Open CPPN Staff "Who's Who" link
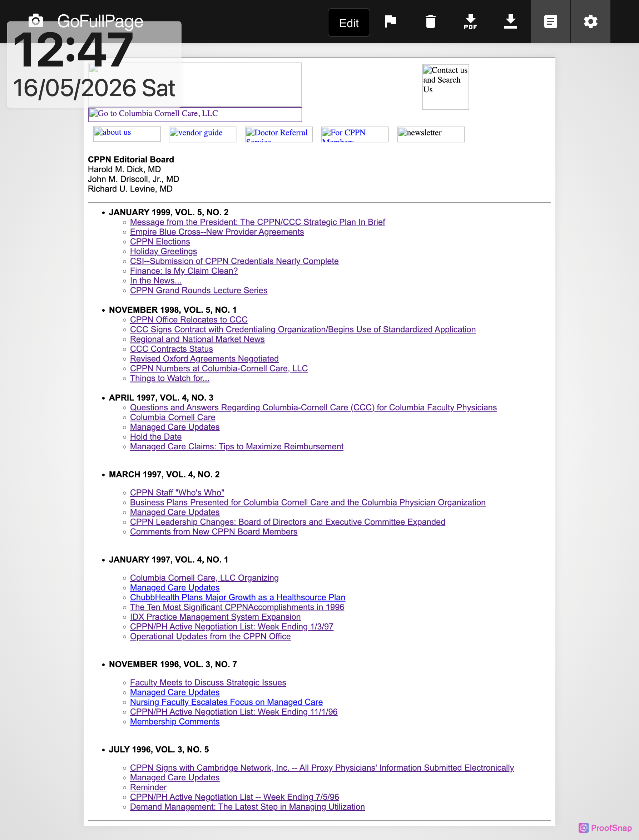639x840 pixels. (x=177, y=493)
